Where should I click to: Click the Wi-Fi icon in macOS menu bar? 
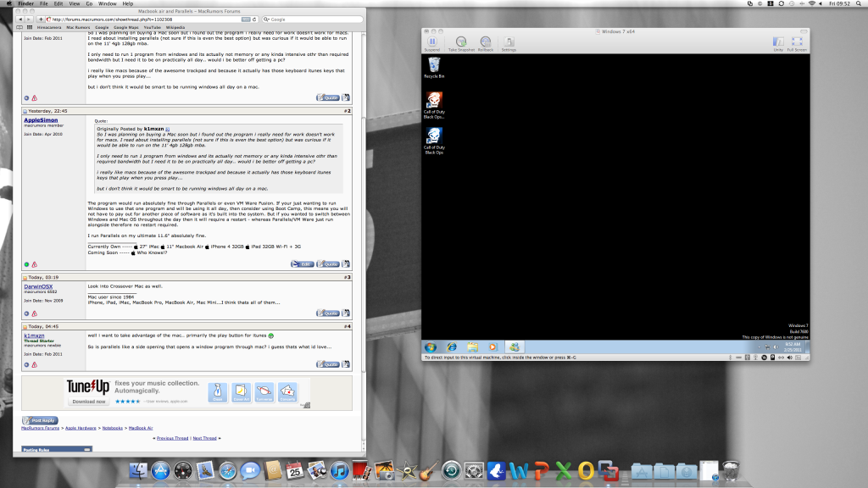811,3
